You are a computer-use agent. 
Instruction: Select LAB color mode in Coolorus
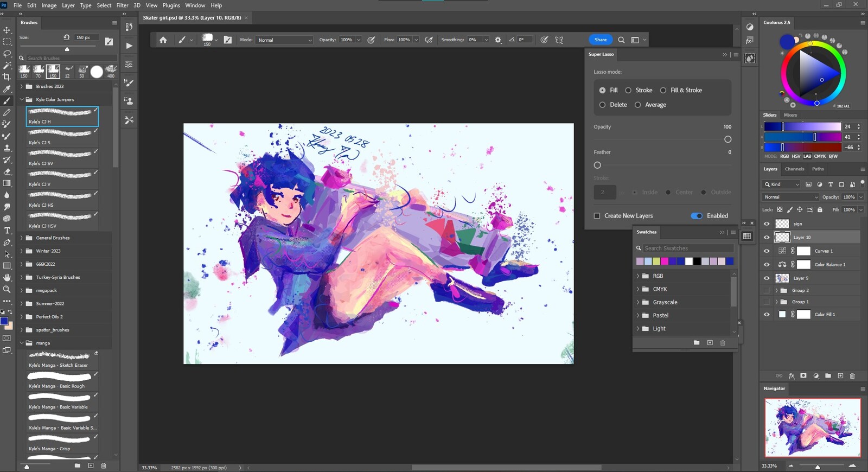[807, 156]
